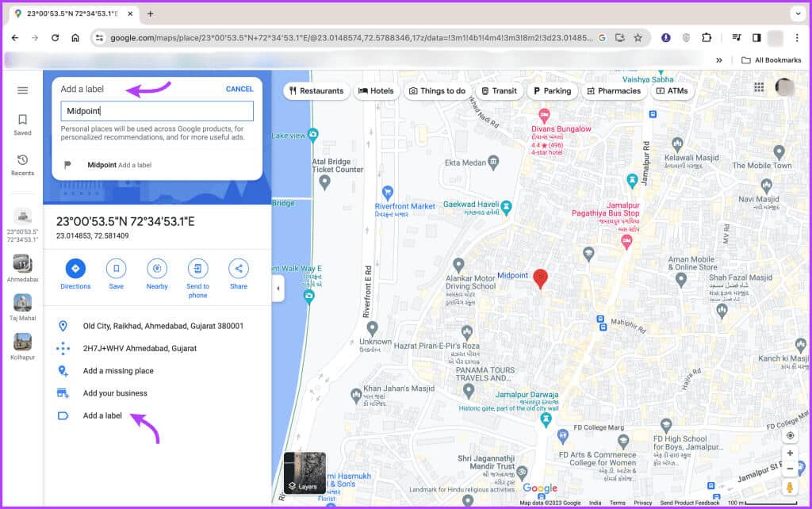Click the Gaekwad Haveli marker
Image resolution: width=812 pixels, height=509 pixels.
pos(507,207)
